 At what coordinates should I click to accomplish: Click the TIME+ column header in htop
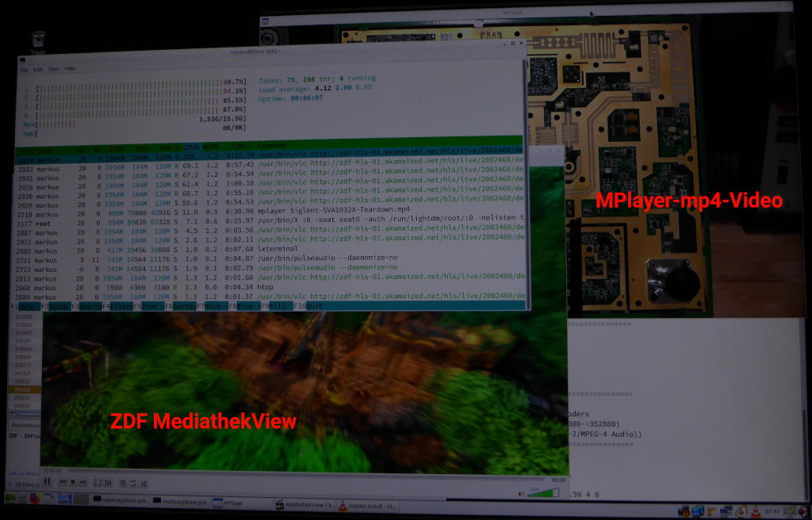pyautogui.click(x=241, y=146)
